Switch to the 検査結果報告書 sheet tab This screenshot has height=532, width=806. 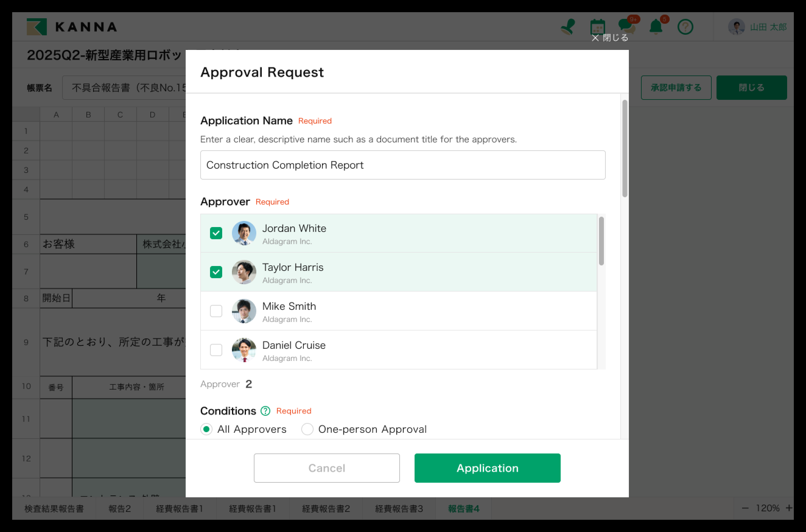(54, 509)
